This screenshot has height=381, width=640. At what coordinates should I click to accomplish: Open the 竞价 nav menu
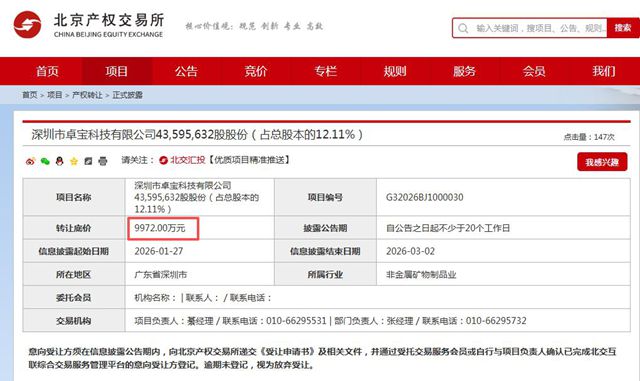256,71
